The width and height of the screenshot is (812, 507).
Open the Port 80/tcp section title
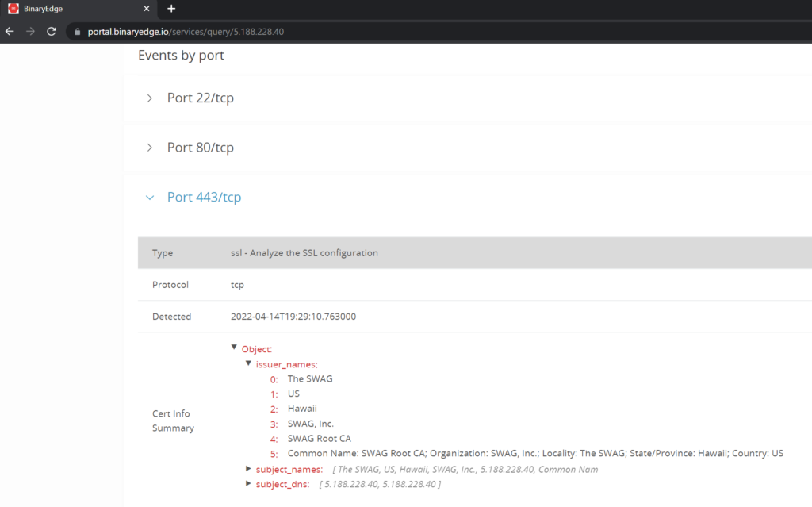point(201,148)
